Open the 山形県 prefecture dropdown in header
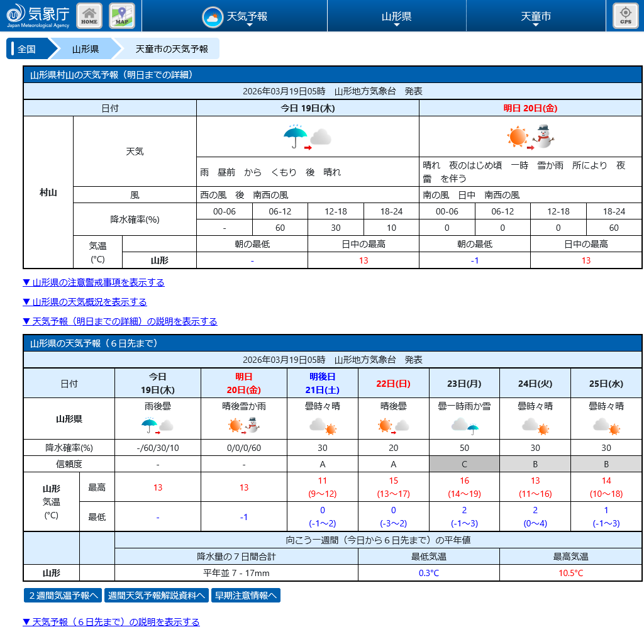The image size is (644, 644). pyautogui.click(x=397, y=16)
